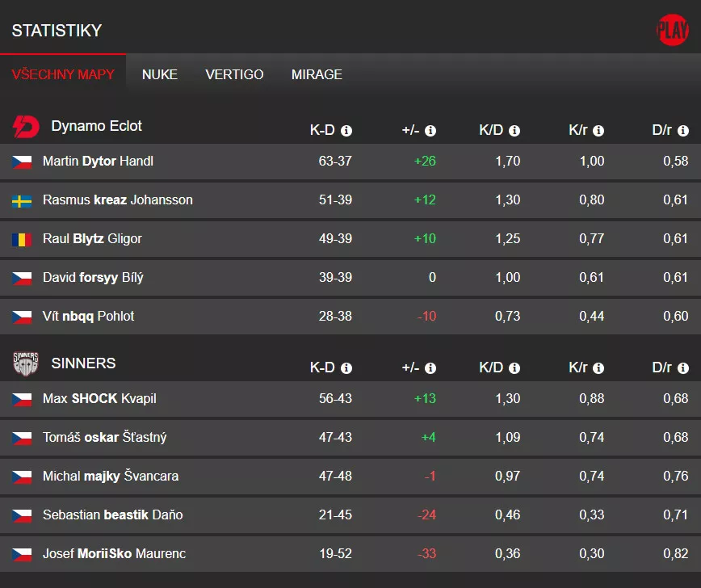This screenshot has height=588, width=701.
Task: Open Max SHOCK Kvapil player link
Action: tap(99, 399)
